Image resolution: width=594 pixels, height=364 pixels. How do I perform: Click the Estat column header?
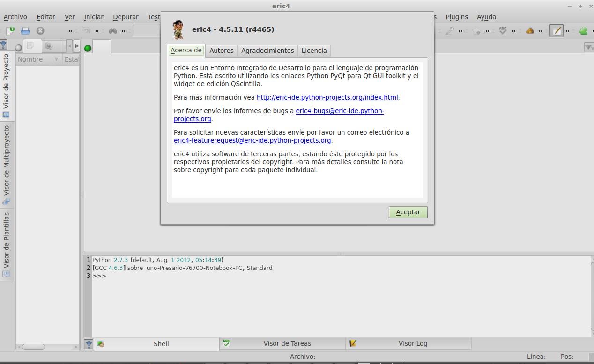point(72,59)
